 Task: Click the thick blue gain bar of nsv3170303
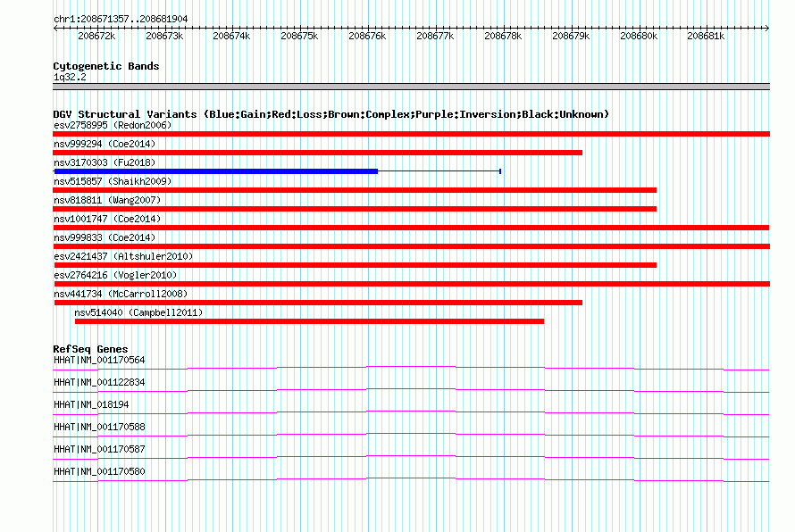(215, 171)
